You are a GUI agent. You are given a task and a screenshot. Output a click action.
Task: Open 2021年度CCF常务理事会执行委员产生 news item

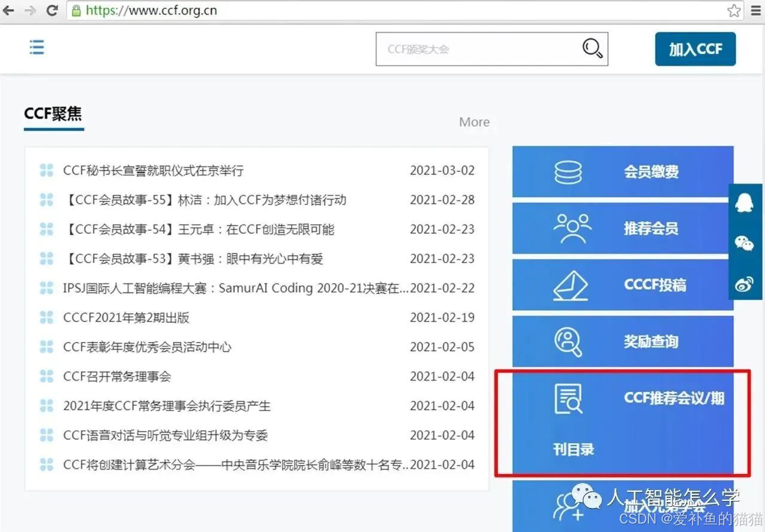167,406
